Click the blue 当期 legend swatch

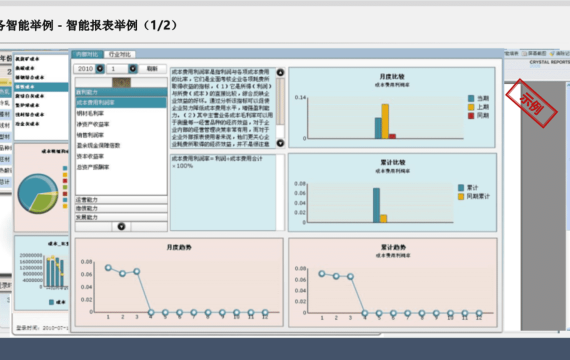point(471,98)
